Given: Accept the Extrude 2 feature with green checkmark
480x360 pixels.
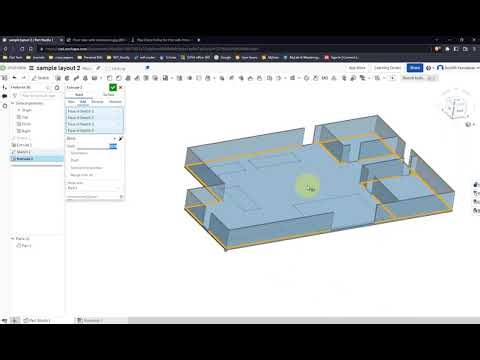Looking at the screenshot, I should point(113,87).
